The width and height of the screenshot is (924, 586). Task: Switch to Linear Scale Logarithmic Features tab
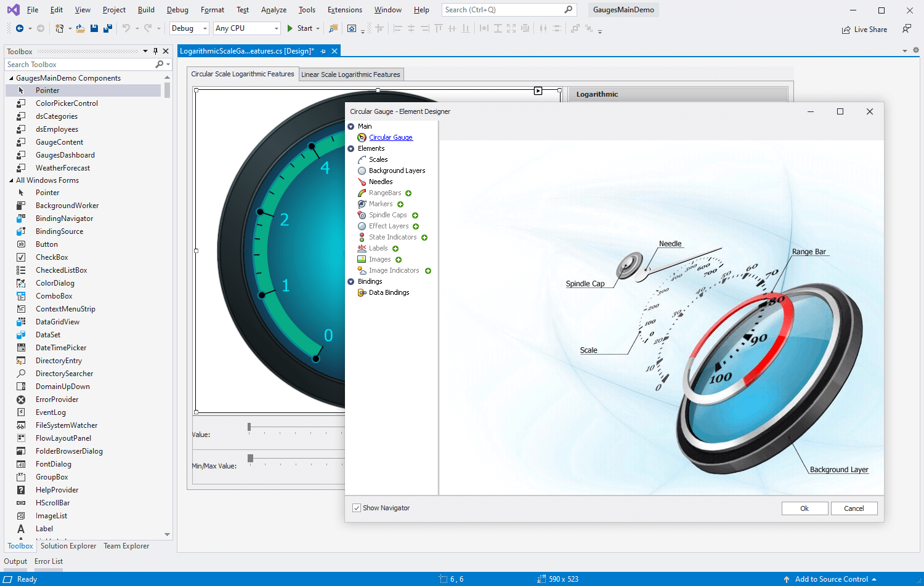351,74
